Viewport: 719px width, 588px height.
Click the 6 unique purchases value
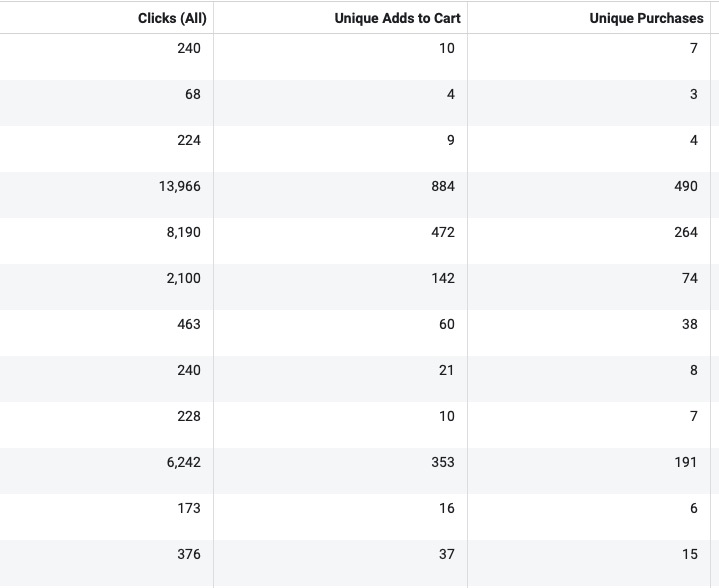694,508
